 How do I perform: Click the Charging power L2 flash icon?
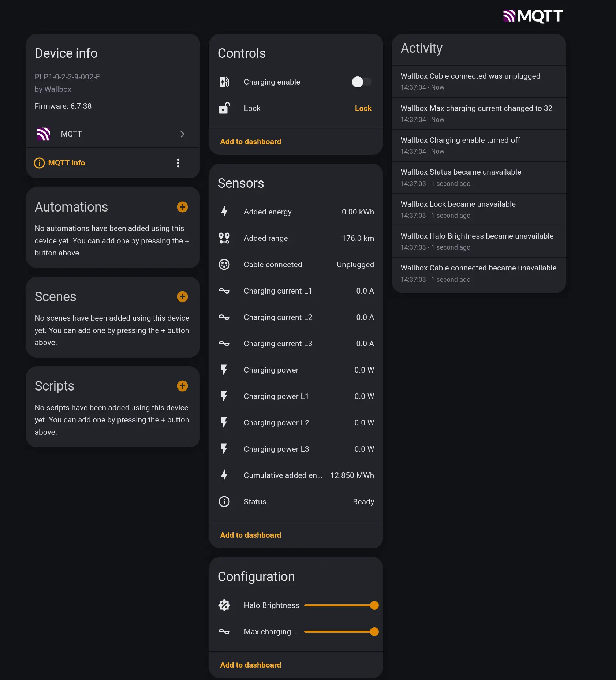point(224,423)
